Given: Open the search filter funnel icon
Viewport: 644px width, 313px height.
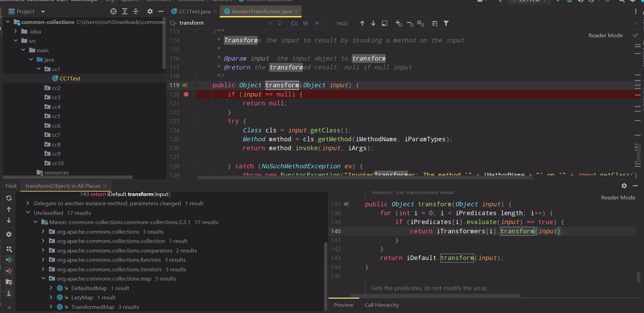Looking at the screenshot, I should (446, 23).
